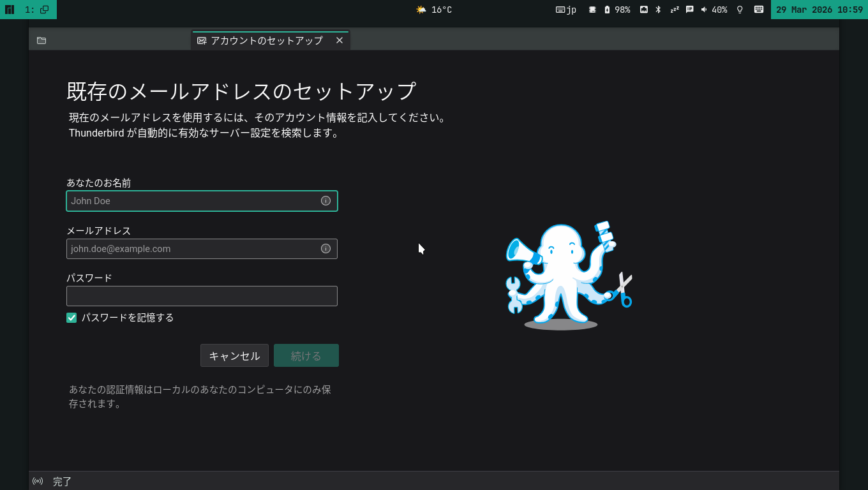Click the weather icon in the top bar
868x490 pixels.
(421, 10)
